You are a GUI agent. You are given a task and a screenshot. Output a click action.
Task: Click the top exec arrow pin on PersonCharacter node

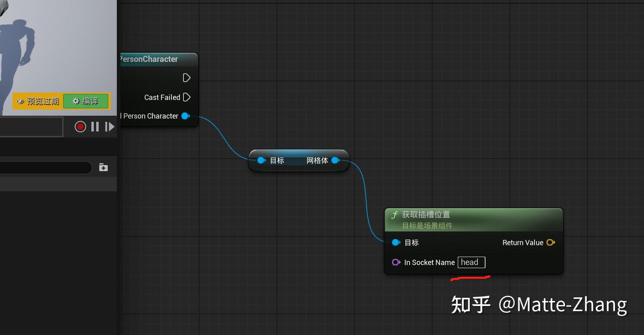pos(186,77)
